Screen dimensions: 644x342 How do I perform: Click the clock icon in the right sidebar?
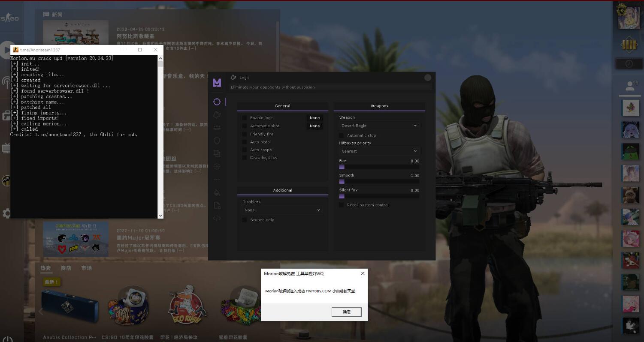(x=629, y=63)
